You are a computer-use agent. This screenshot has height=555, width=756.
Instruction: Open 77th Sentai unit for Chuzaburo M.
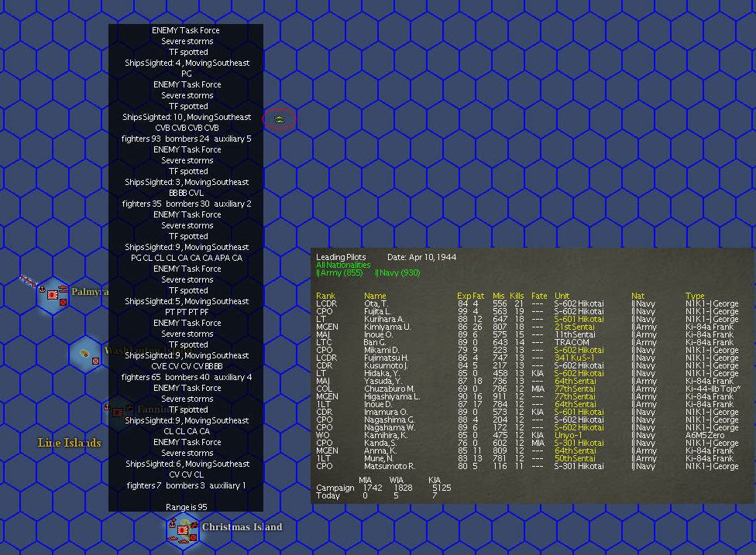point(575,389)
